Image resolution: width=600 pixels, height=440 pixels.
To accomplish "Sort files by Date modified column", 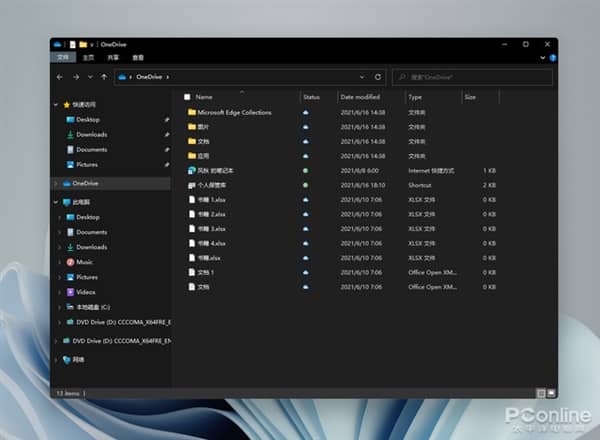I will pos(360,97).
